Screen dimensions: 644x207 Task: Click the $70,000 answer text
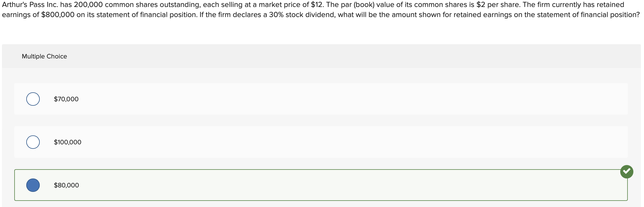tap(65, 99)
